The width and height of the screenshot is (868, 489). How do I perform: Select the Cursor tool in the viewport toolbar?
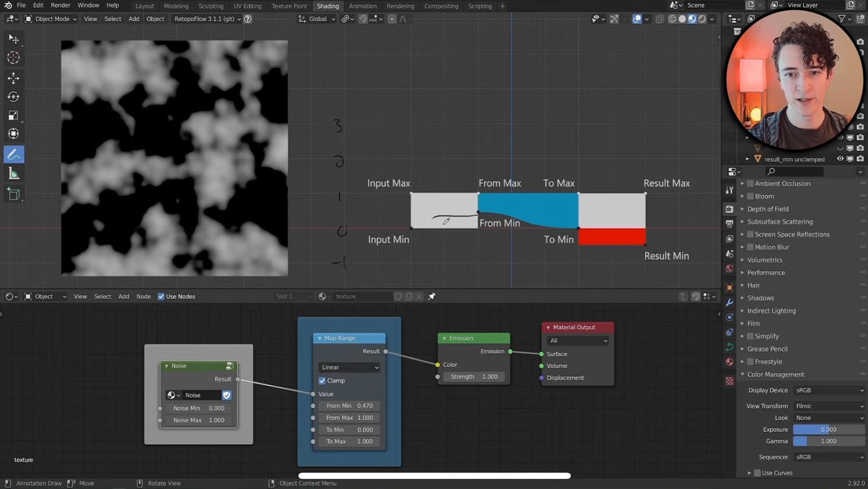coord(13,58)
